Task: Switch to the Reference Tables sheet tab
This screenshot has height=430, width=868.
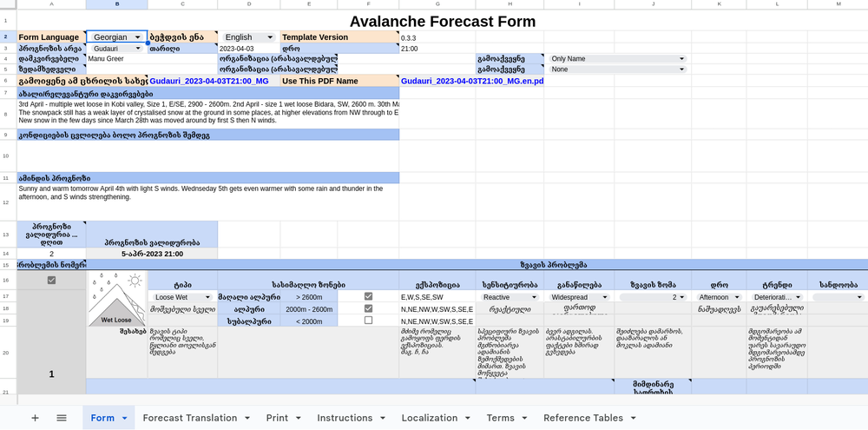Action: click(583, 418)
